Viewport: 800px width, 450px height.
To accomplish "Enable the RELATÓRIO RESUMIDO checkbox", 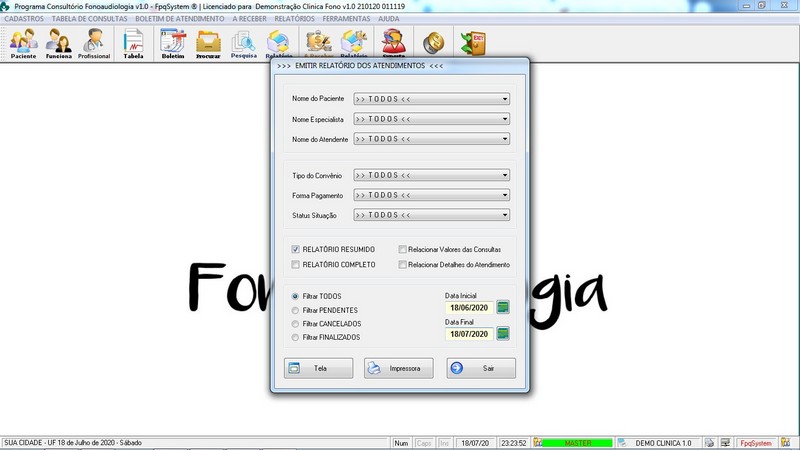I will pyautogui.click(x=295, y=249).
